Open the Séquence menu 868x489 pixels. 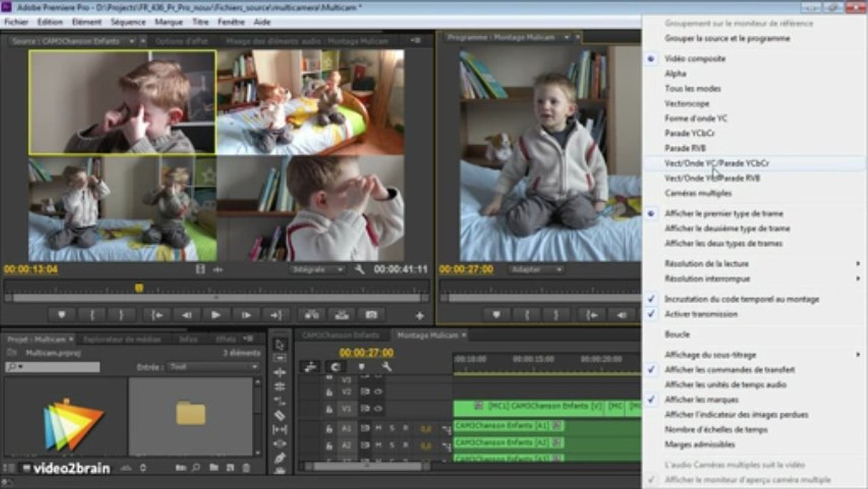pyautogui.click(x=128, y=22)
